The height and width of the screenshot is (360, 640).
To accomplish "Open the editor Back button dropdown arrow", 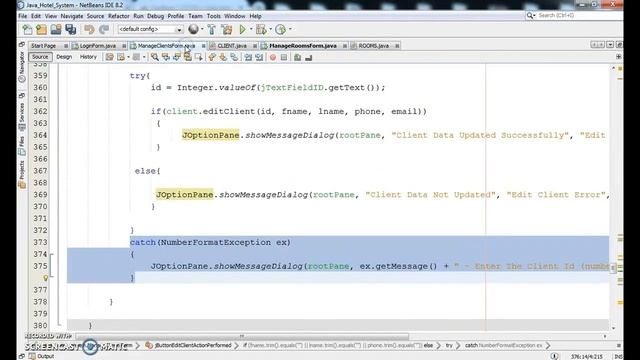I will 128,57.
